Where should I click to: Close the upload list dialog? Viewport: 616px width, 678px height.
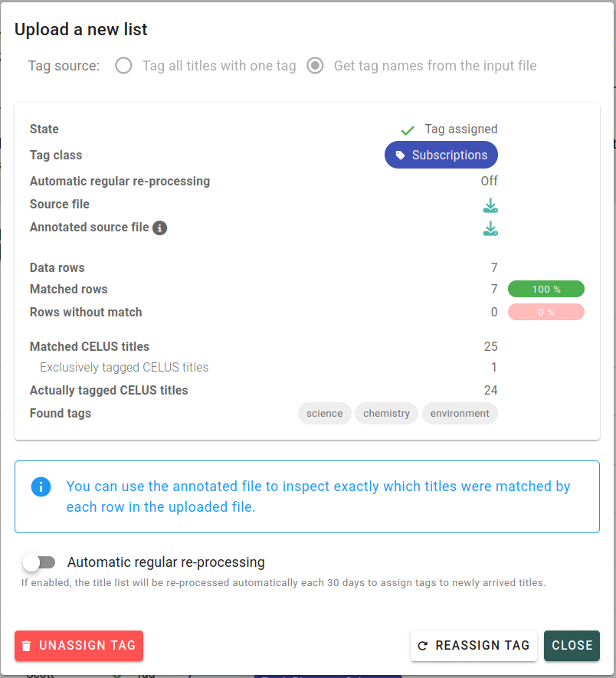(572, 646)
